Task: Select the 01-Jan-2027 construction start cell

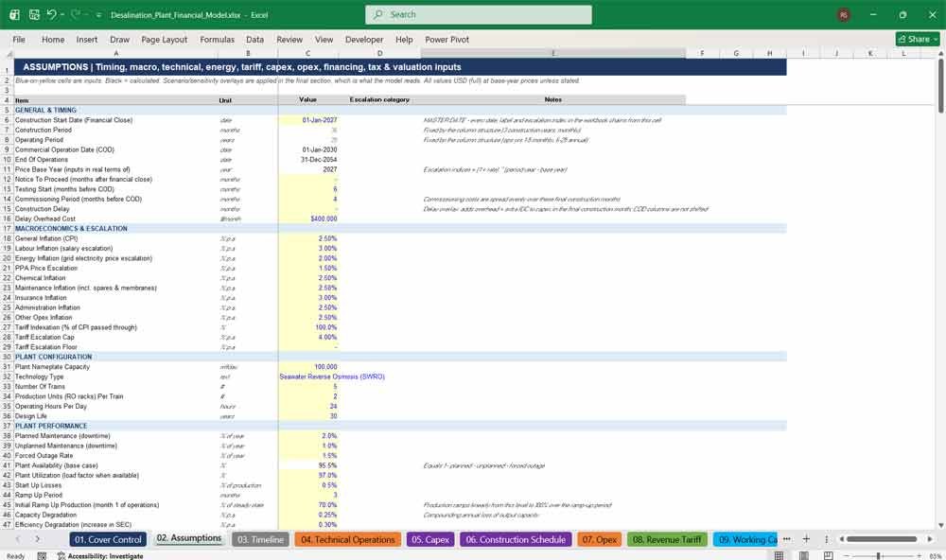Action: pos(307,120)
